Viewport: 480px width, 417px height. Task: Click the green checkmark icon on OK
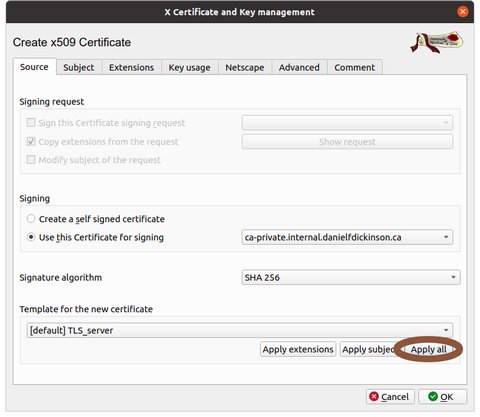[x=433, y=396]
